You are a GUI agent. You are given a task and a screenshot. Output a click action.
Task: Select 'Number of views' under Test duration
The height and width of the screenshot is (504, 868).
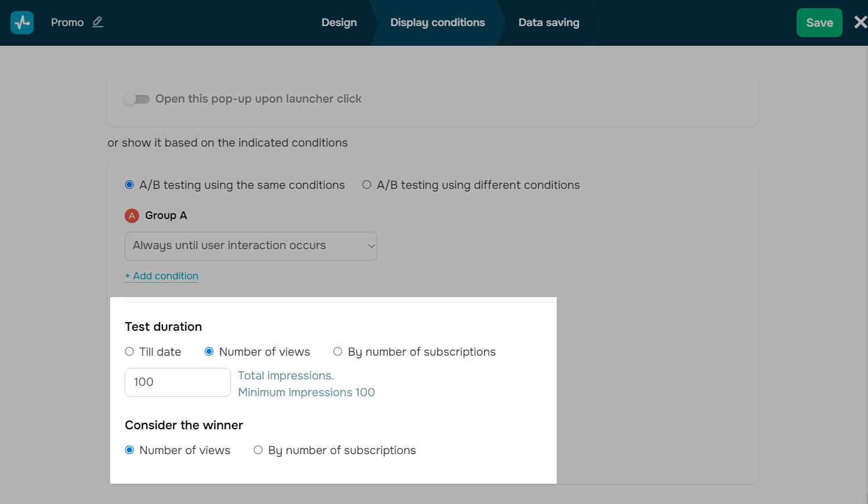pos(209,352)
